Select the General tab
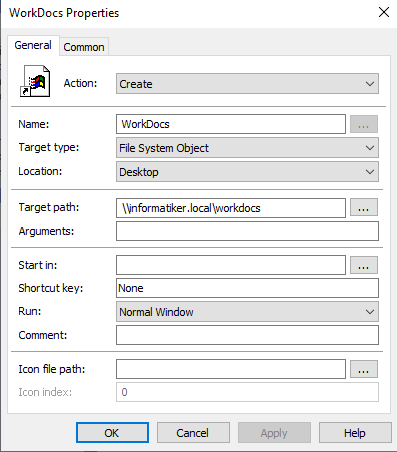Image resolution: width=397 pixels, height=452 pixels. (33, 45)
